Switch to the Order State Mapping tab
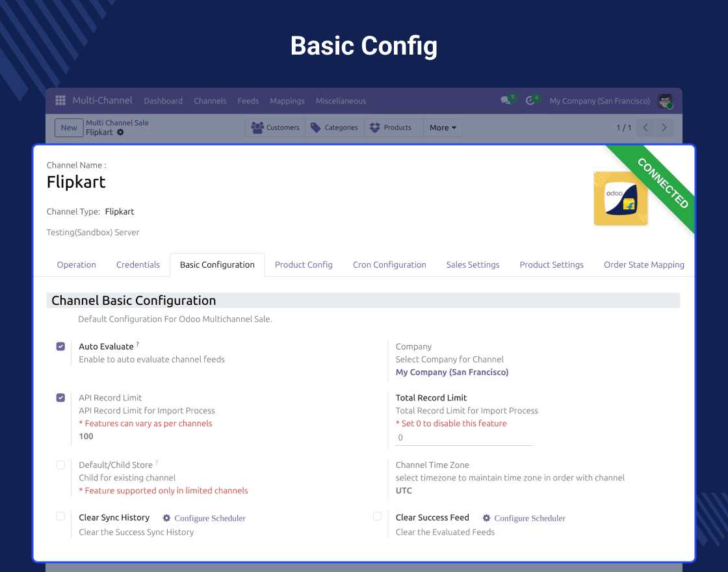The width and height of the screenshot is (728, 572). [644, 265]
